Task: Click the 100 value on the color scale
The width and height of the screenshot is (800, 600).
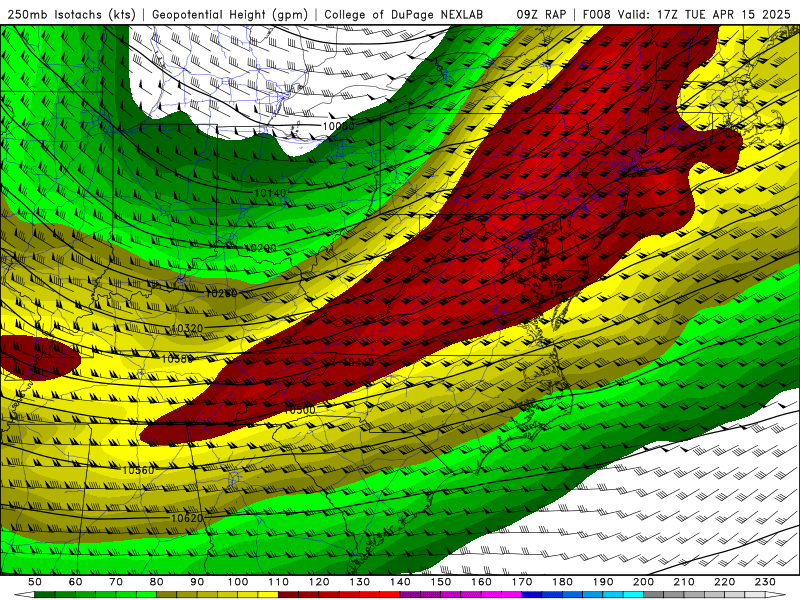Action: 238,582
